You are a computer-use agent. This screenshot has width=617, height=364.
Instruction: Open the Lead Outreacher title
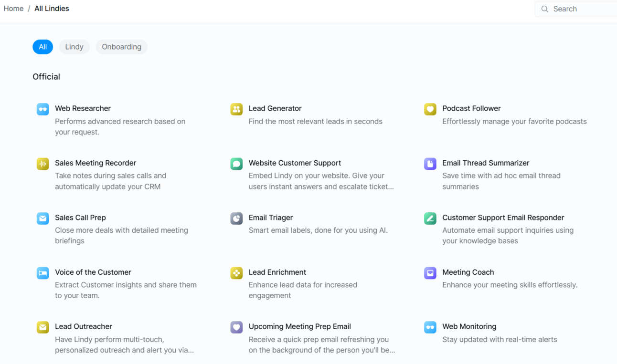pyautogui.click(x=84, y=327)
